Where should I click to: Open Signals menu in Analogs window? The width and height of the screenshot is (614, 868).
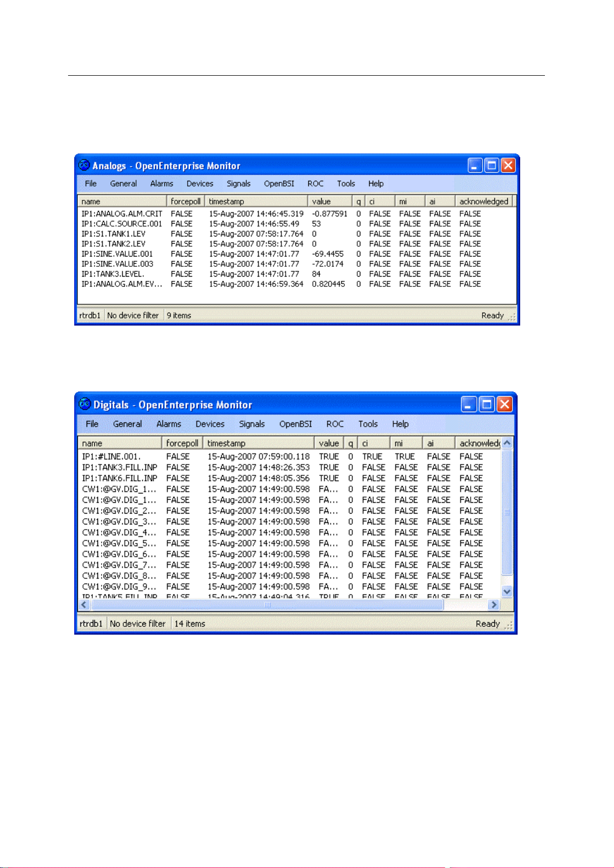[239, 183]
